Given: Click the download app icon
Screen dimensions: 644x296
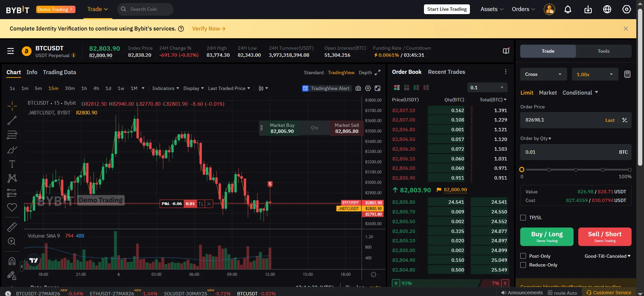Looking at the screenshot, I should pos(588,9).
